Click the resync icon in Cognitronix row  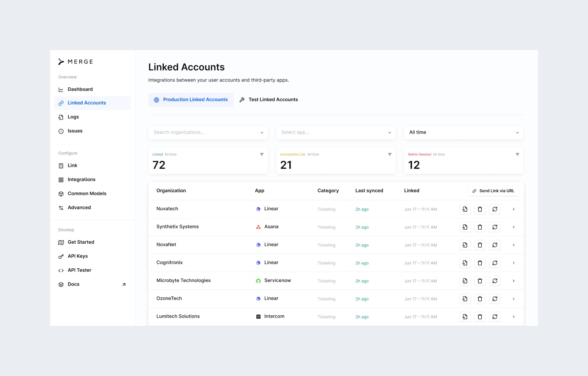[495, 263]
